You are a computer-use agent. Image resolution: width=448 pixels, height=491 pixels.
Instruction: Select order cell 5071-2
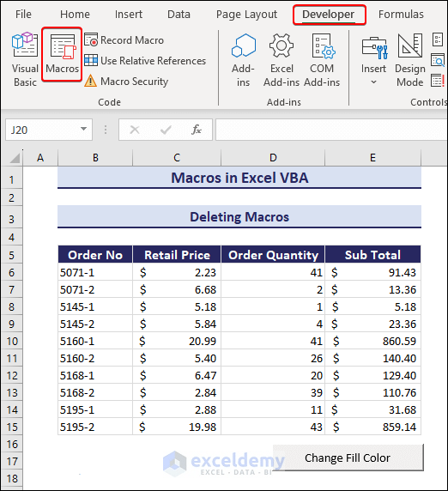pos(95,289)
